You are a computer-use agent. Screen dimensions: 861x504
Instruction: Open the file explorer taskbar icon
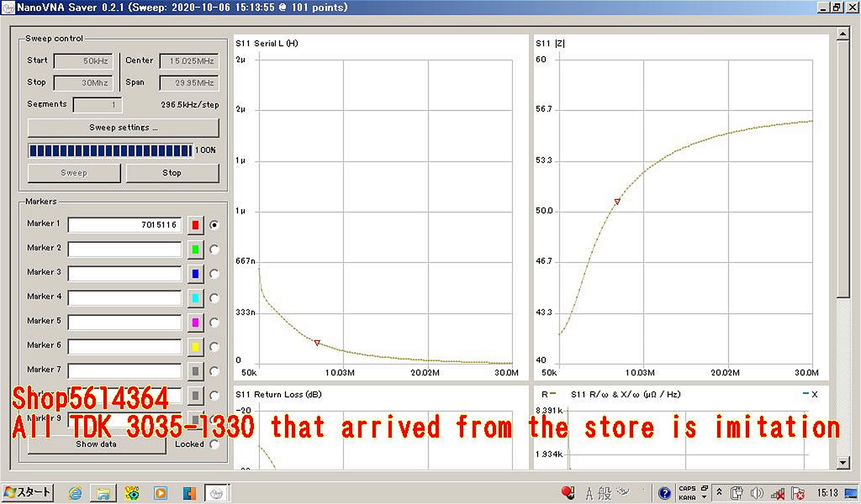pyautogui.click(x=104, y=494)
